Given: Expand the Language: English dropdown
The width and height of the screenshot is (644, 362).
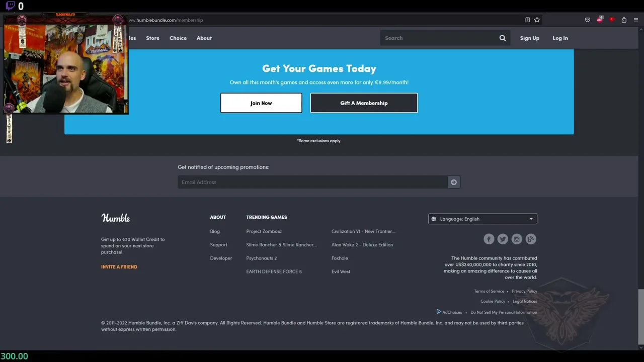Looking at the screenshot, I should tap(482, 219).
